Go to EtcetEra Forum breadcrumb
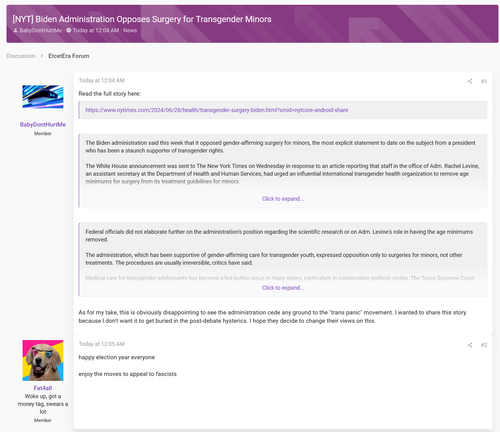The width and height of the screenshot is (500, 432). (x=69, y=56)
